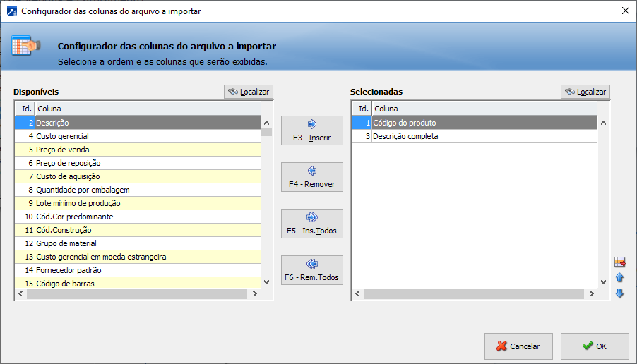Select Descrição completa in Selecionadas

pos(475,136)
